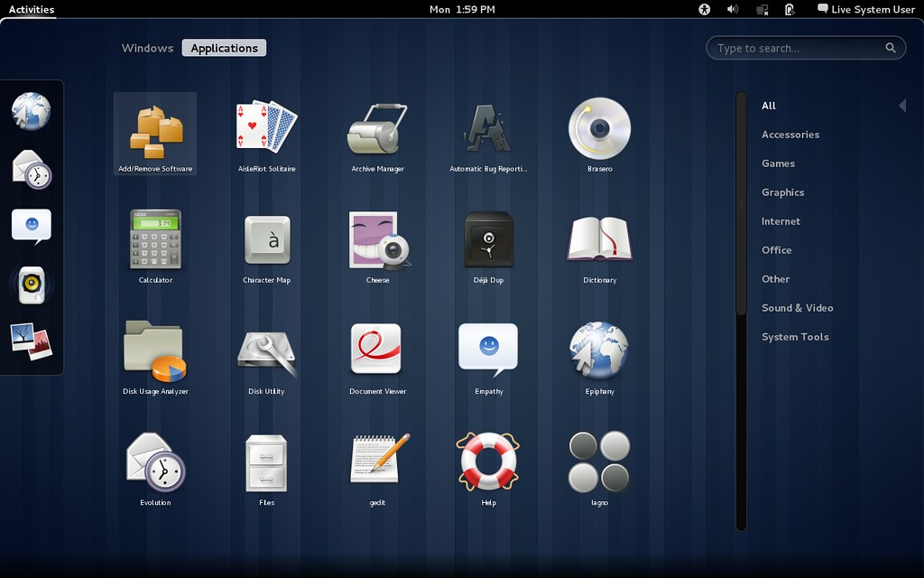The height and width of the screenshot is (578, 924).
Task: Open the clock calendar at top
Action: 462,9
